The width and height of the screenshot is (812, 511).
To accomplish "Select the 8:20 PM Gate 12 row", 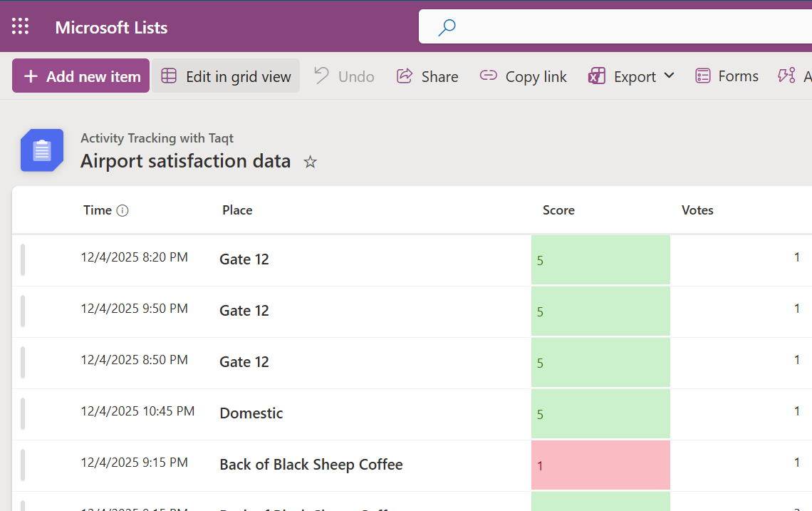I will (x=24, y=259).
